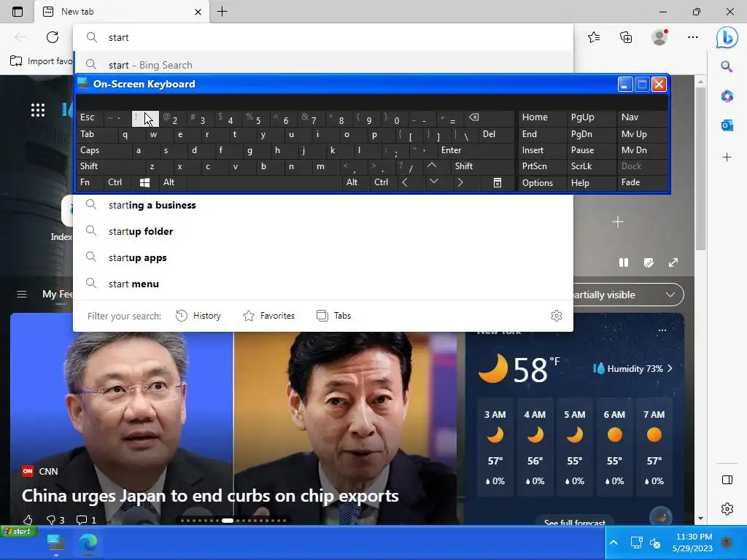Click the Windows logo key on keyboard
Image resolution: width=747 pixels, height=560 pixels.
tap(145, 182)
